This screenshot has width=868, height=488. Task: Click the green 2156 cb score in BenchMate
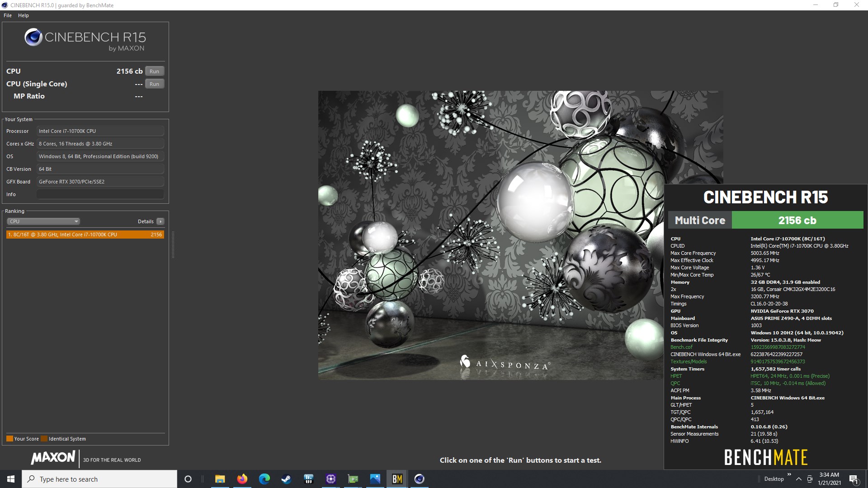(x=797, y=221)
